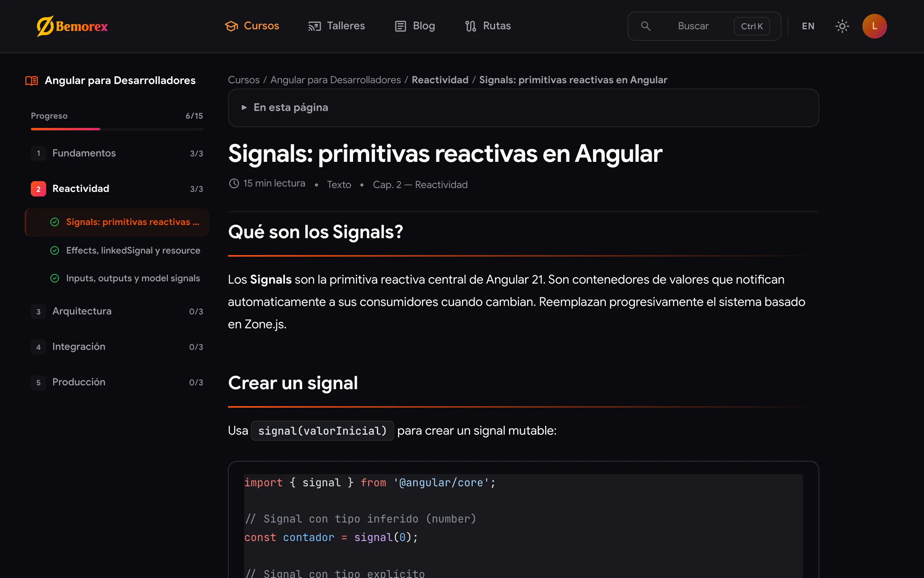Click chapter number 5 badge
Screen dimensions: 924x578
[x=38, y=382]
